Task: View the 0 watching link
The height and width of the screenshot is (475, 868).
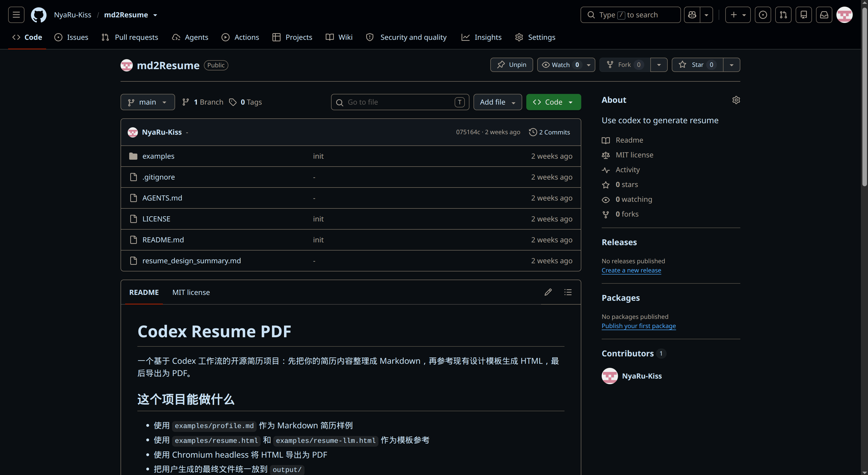Action: point(627,199)
